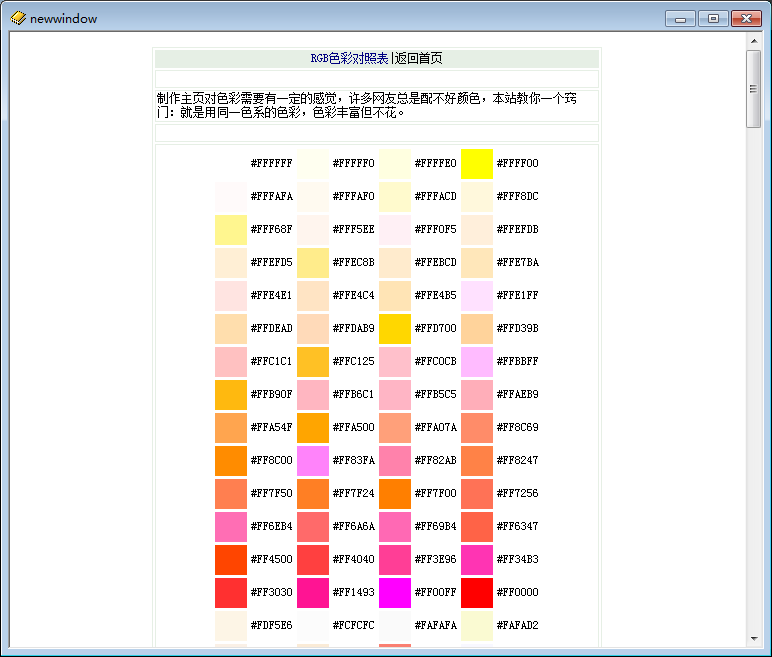
Task: Click the orange #FFA500 swatch
Action: (x=313, y=428)
